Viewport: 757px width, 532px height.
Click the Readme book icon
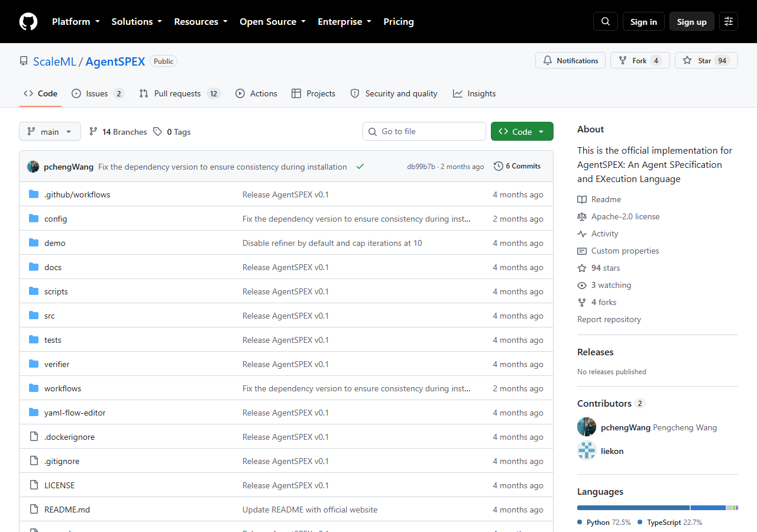click(x=582, y=199)
